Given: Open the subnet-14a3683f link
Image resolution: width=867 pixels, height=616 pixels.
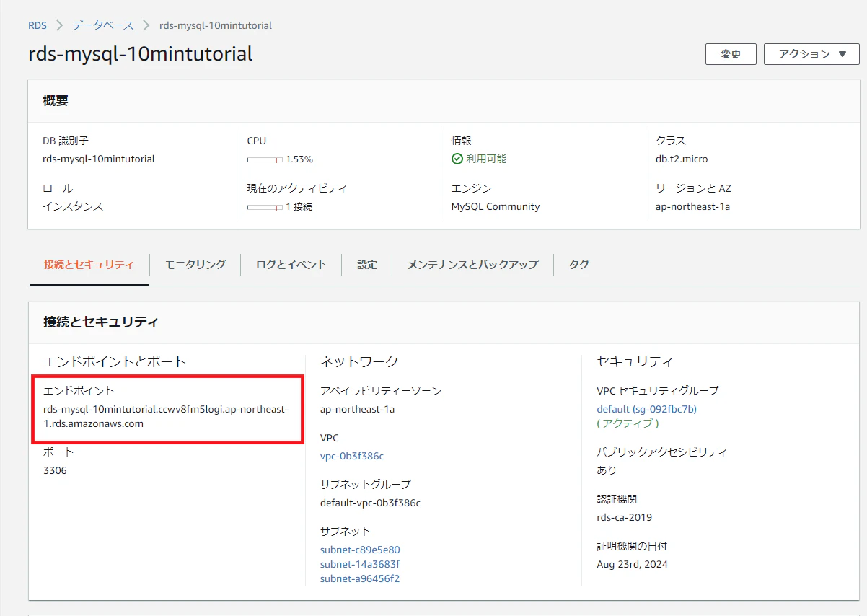Looking at the screenshot, I should [x=360, y=564].
